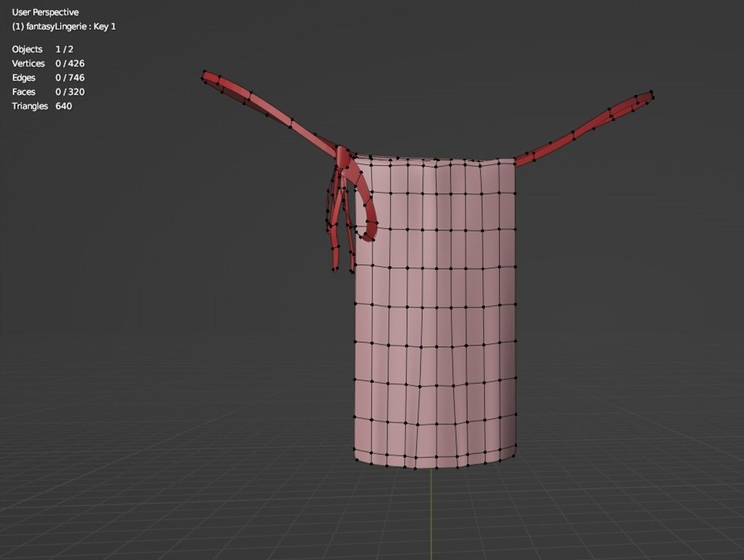Click the red bow knot on the mesh

tap(343, 158)
